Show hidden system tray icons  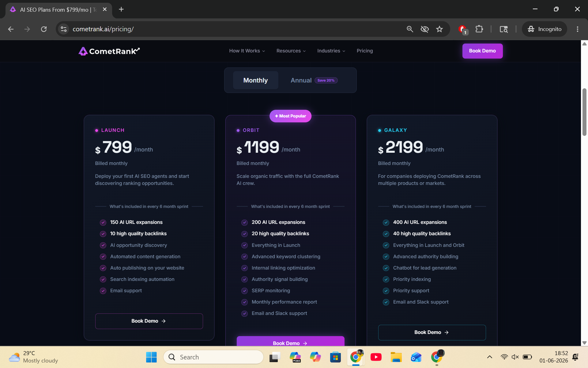click(490, 357)
